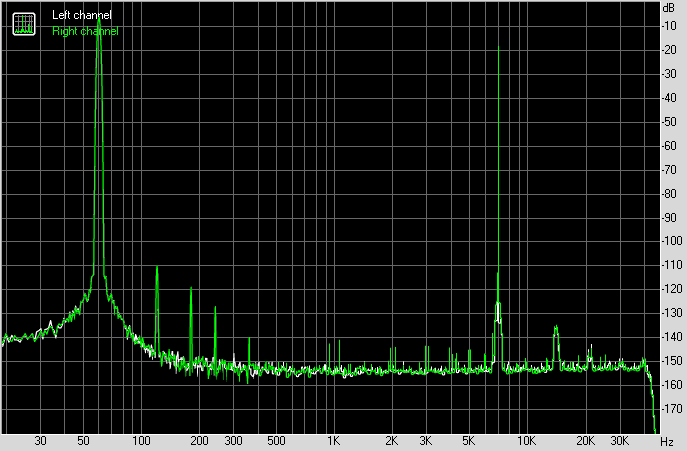Click the Hz axis unit label

[x=666, y=441]
